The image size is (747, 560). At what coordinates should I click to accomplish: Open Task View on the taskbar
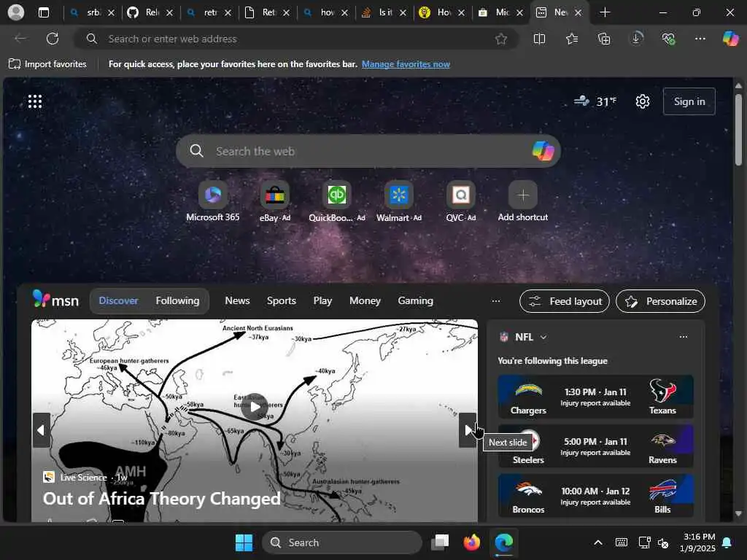(x=440, y=542)
